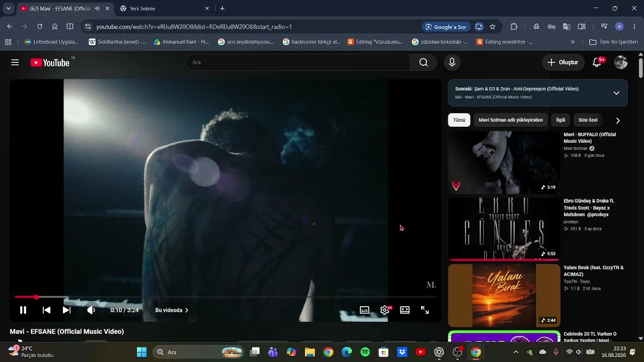Image resolution: width=644 pixels, height=362 pixels.
Task: Open the 'Tüm Yer İşaretleri' bookmarks folder
Action: pyautogui.click(x=613, y=42)
